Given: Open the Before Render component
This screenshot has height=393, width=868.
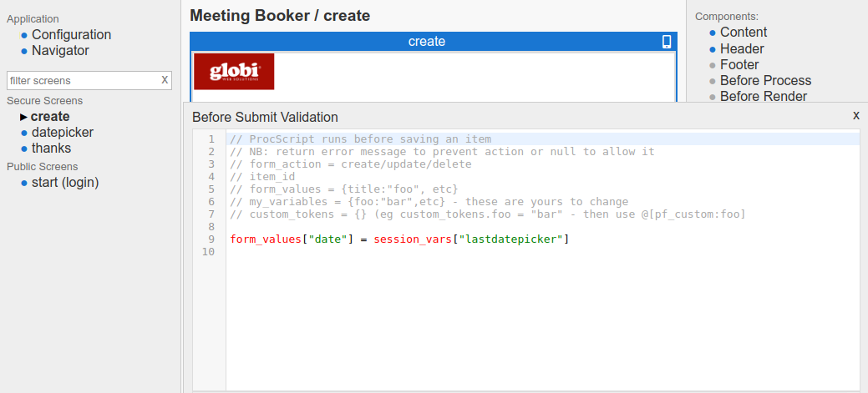Looking at the screenshot, I should coord(764,97).
